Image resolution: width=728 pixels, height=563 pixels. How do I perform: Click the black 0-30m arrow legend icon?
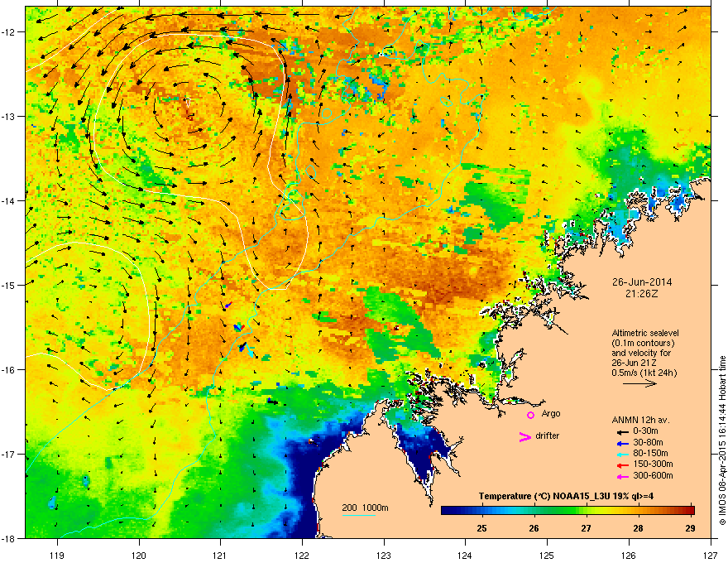point(622,432)
